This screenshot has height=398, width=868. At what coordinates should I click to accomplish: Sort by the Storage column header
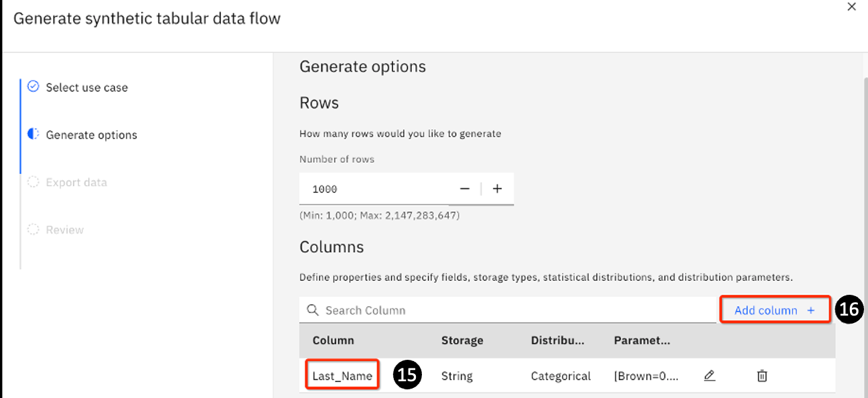pyautogui.click(x=462, y=340)
